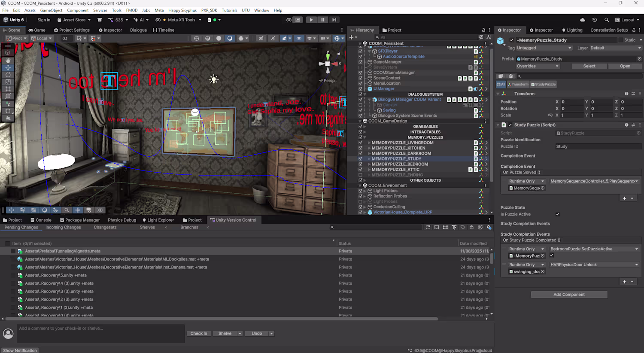The width and height of the screenshot is (644, 353).
Task: Toggle scene visibility eye icon
Action: tap(299, 38)
